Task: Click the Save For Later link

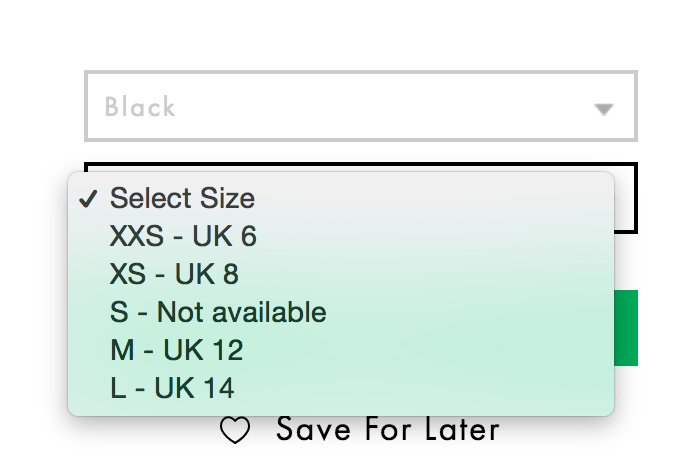Action: [387, 430]
